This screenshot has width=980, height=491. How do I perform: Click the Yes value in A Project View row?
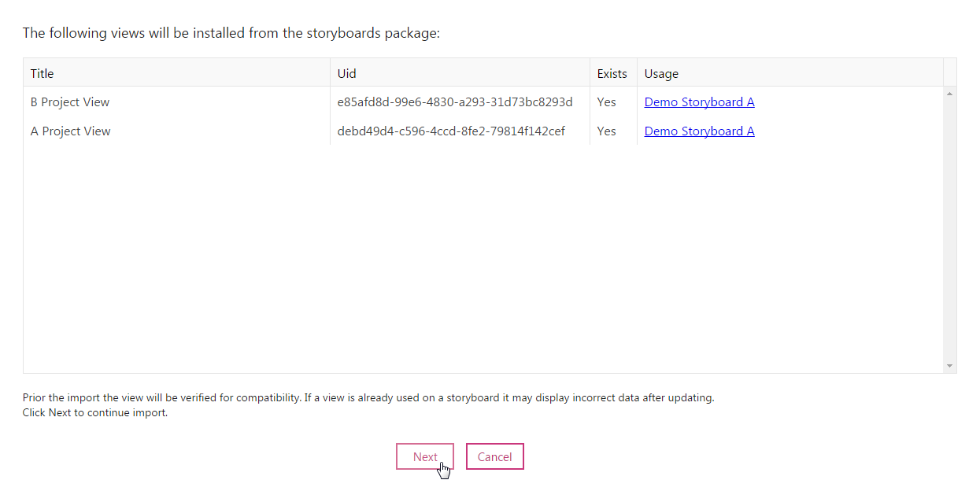click(606, 131)
